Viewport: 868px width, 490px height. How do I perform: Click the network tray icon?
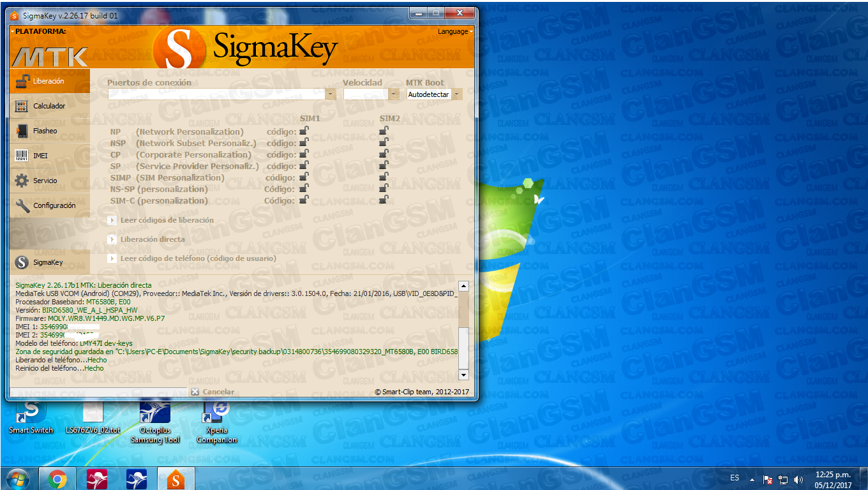tap(783, 479)
